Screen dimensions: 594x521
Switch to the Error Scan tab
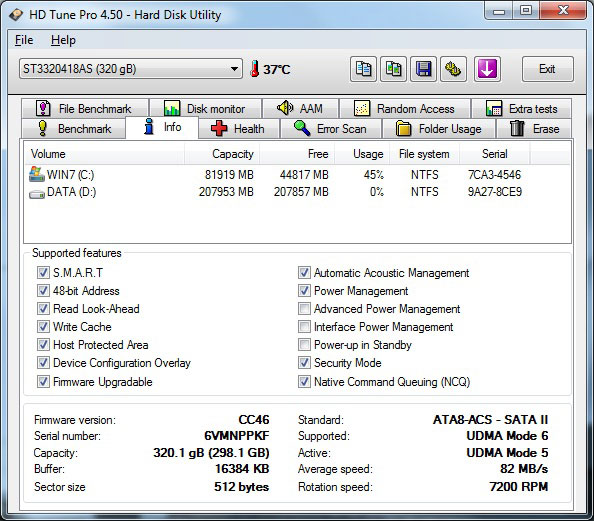coord(331,128)
